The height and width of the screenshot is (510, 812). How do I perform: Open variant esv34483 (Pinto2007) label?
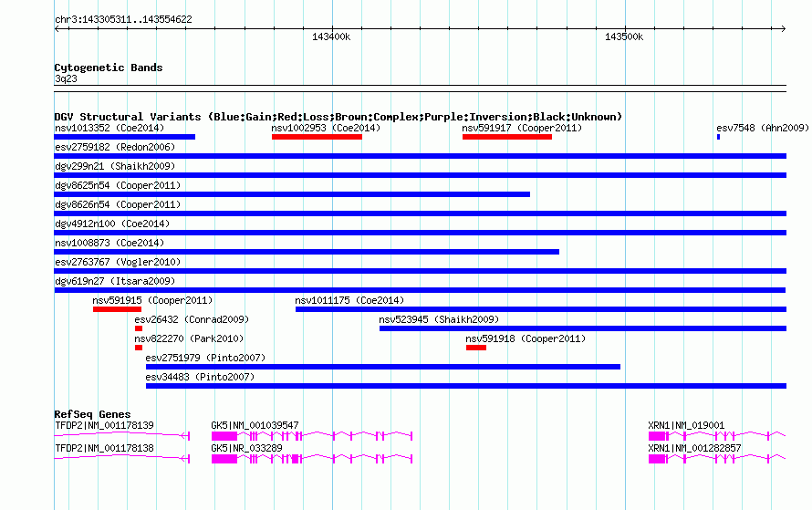point(200,377)
